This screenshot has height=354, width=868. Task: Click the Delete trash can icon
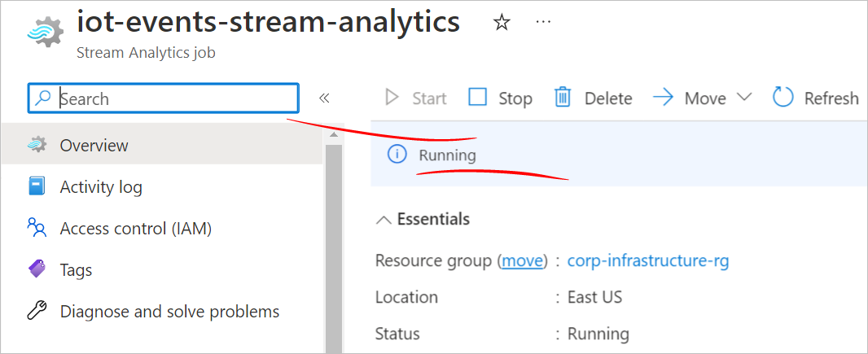(x=563, y=98)
